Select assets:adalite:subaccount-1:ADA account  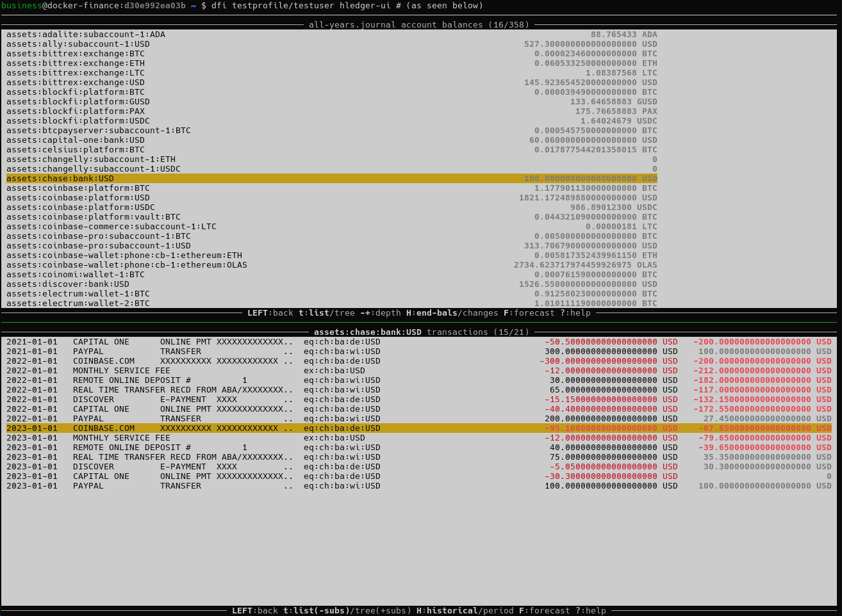pos(86,35)
